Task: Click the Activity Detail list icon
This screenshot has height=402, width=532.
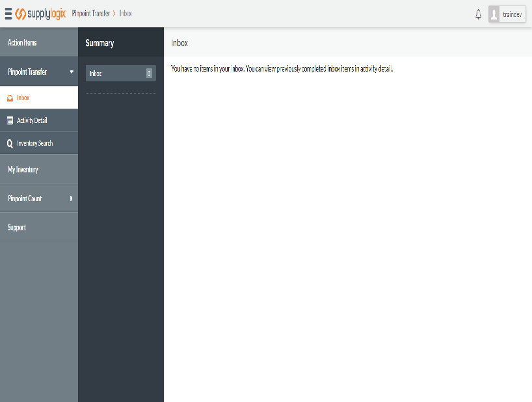Action: 10,120
